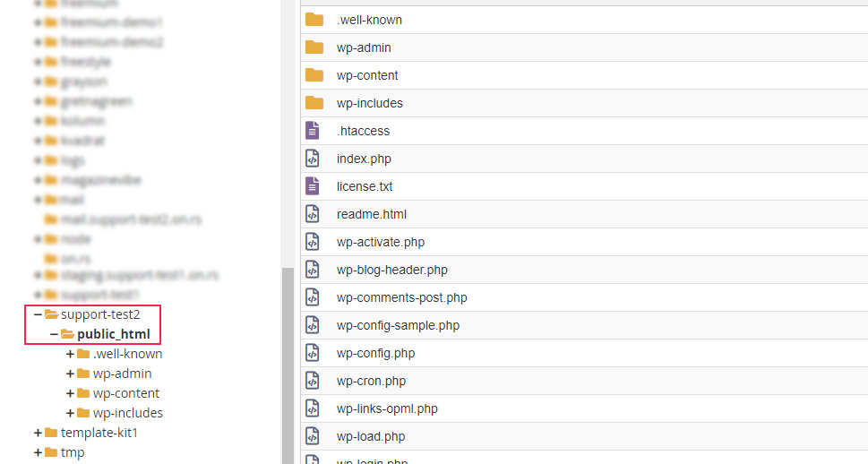Click the tmp folder icon in the tree
This screenshot has width=868, height=464.
pyautogui.click(x=51, y=452)
